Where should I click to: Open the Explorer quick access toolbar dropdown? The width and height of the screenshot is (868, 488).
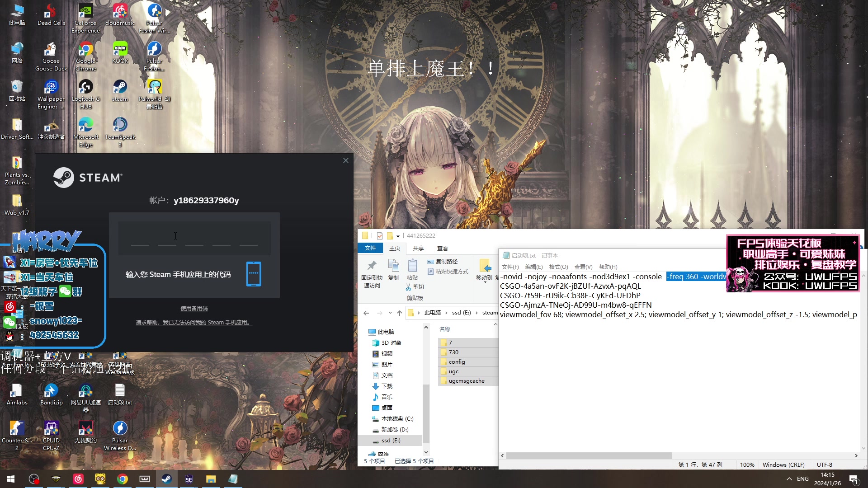pos(398,236)
